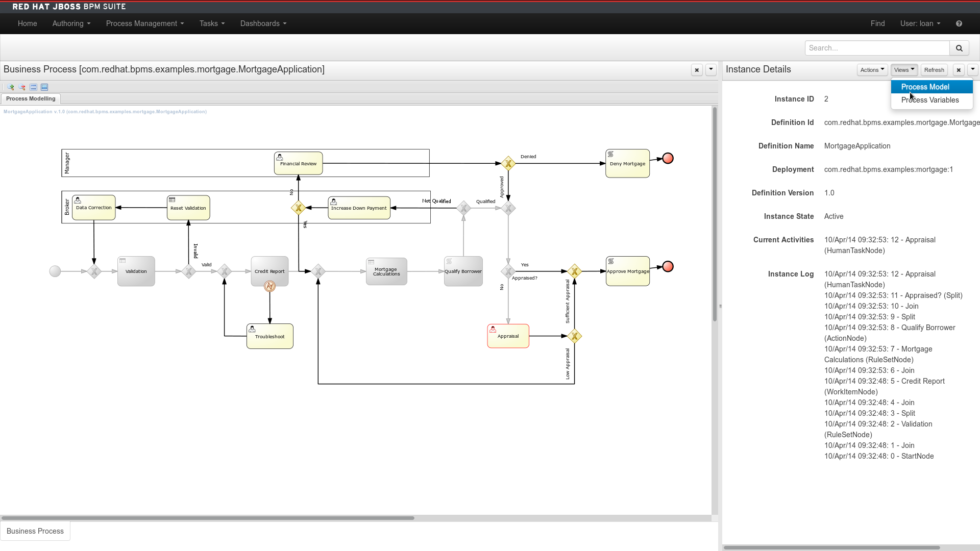Click the zoom out magnifier icon
980x551 pixels.
tap(22, 87)
